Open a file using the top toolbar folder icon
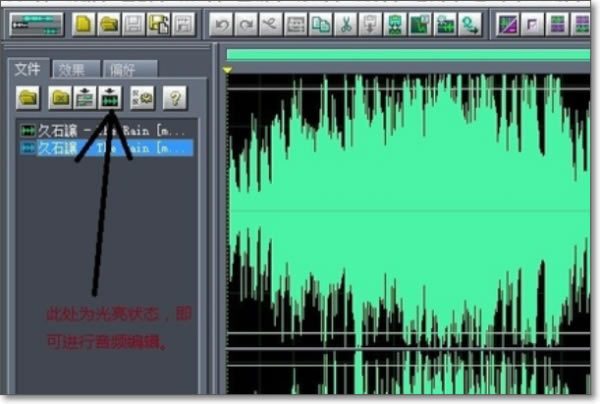The image size is (600, 404). [109, 22]
